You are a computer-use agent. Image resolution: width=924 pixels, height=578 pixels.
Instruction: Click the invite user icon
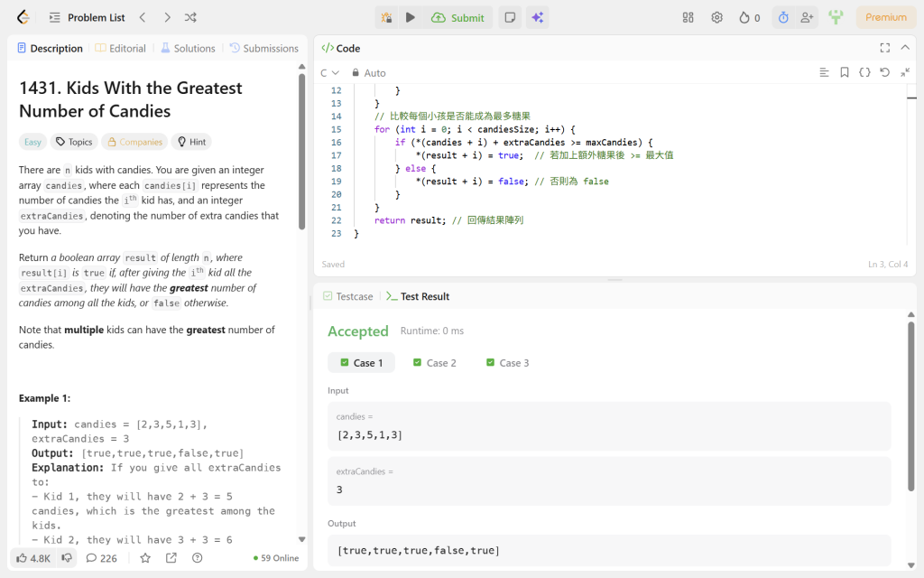tap(807, 18)
